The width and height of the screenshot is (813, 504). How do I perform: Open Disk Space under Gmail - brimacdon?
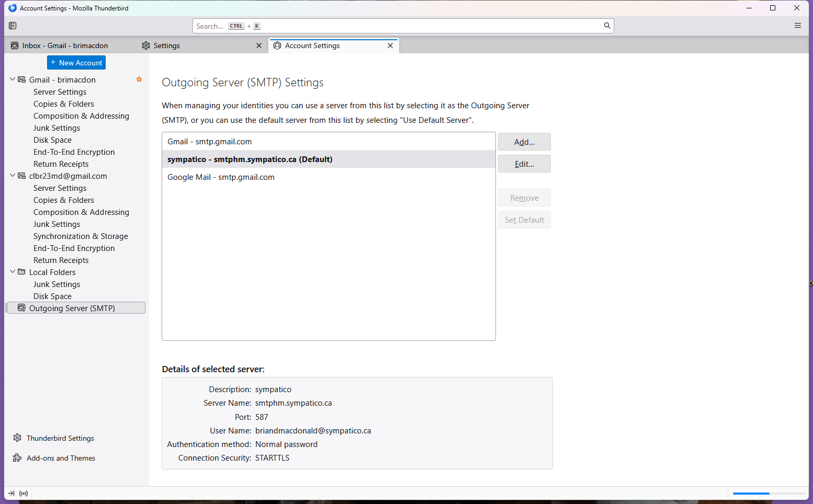(52, 140)
